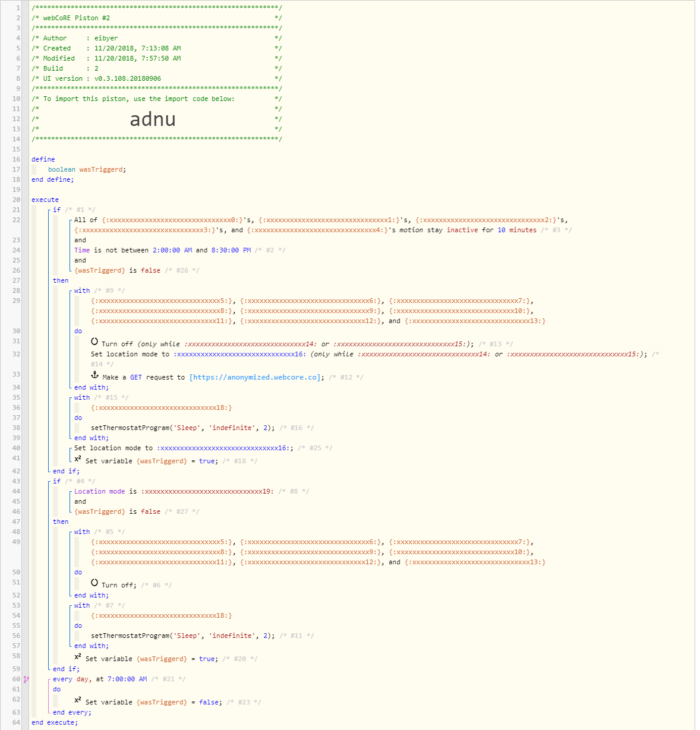Click the x² variable icon on line 58

(78, 657)
